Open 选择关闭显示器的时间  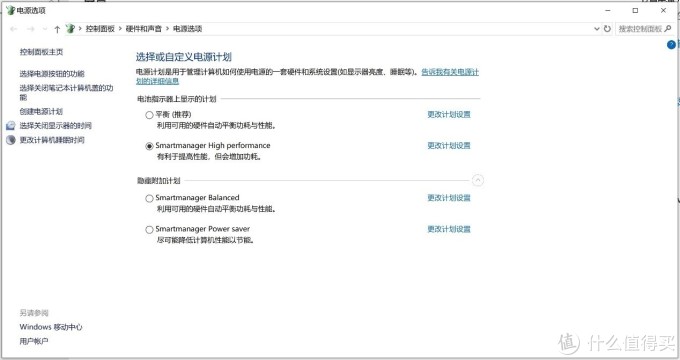tap(56, 126)
